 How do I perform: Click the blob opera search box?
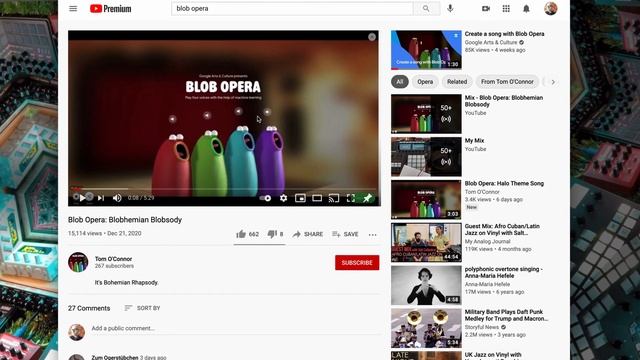point(292,9)
